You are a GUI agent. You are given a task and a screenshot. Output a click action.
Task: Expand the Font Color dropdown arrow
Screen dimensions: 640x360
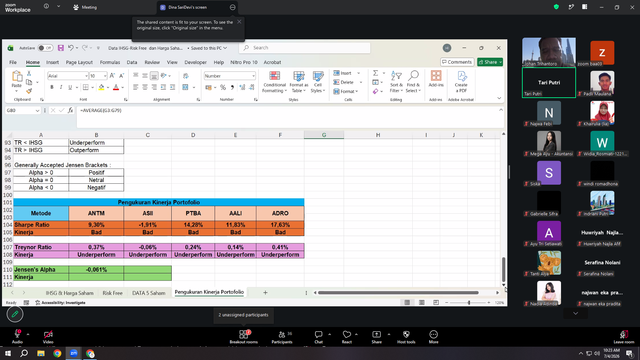pos(122,87)
